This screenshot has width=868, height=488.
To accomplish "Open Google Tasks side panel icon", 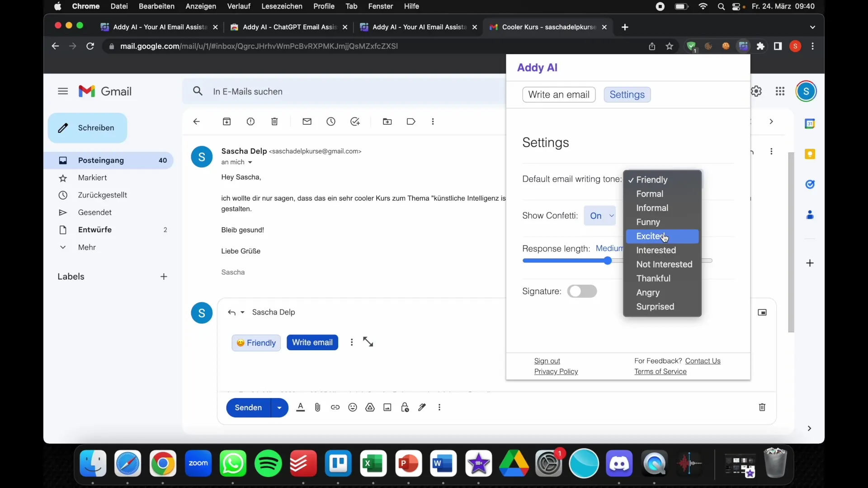I will (810, 184).
